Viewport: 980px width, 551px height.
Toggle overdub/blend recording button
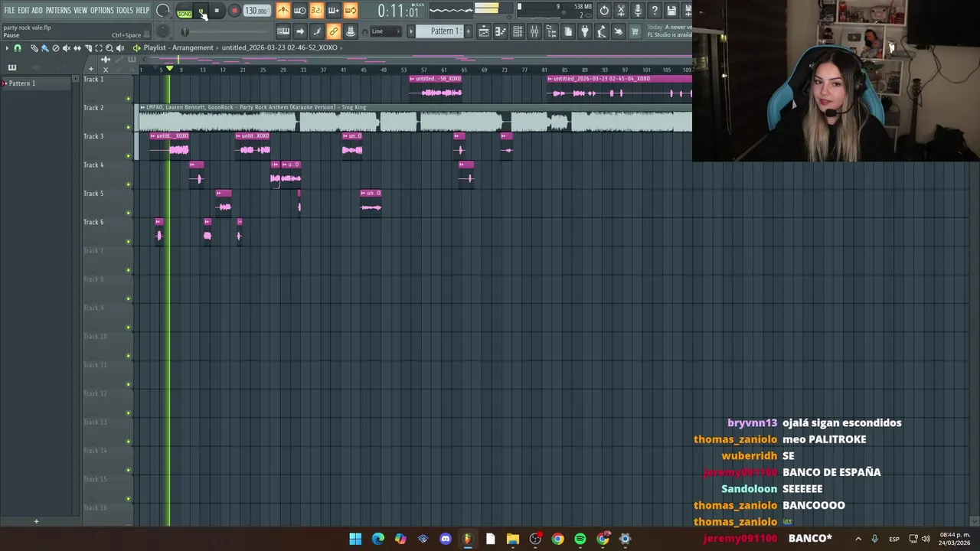point(334,11)
